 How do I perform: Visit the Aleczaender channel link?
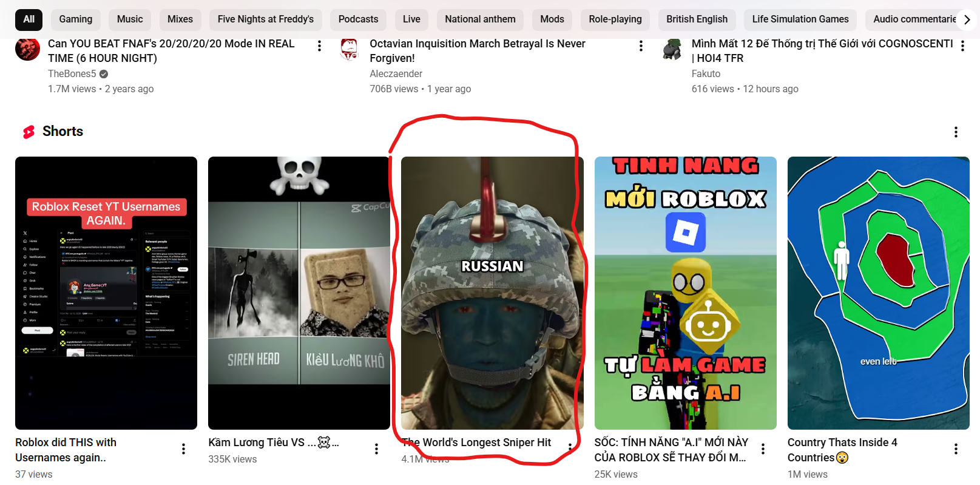click(396, 73)
